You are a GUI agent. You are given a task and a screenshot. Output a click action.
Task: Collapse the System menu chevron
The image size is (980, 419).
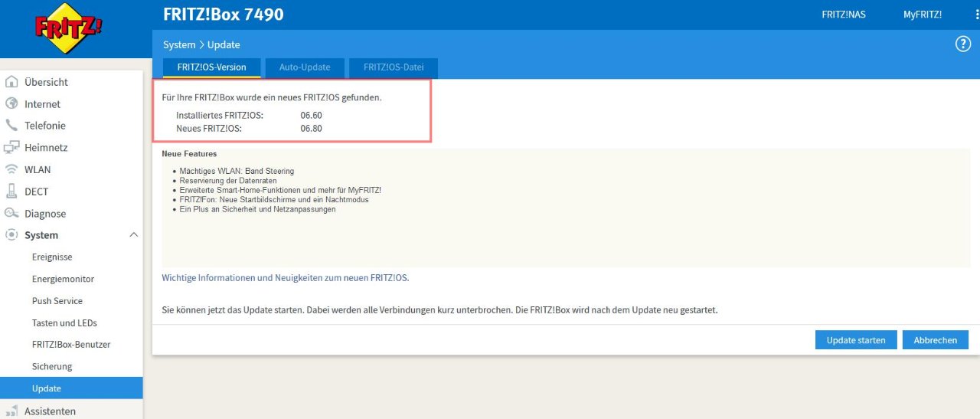click(x=133, y=235)
